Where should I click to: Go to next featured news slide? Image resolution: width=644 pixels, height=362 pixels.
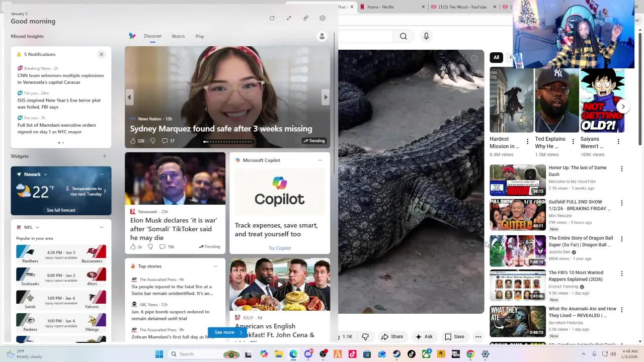(x=326, y=98)
